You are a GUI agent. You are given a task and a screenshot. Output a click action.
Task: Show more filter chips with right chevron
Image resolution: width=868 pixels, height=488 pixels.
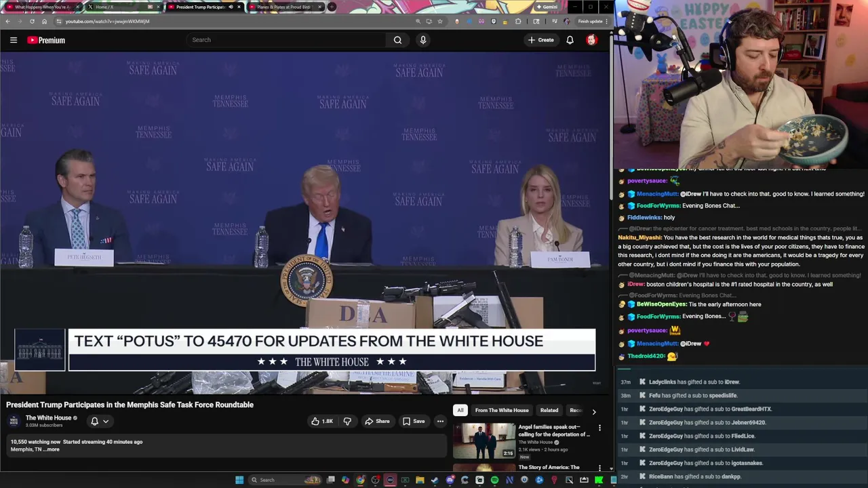(594, 411)
